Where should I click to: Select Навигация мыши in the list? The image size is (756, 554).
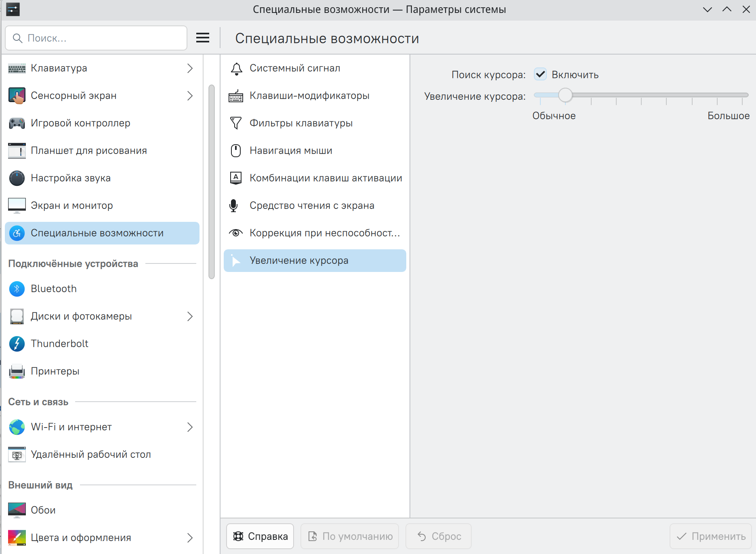tap(291, 151)
